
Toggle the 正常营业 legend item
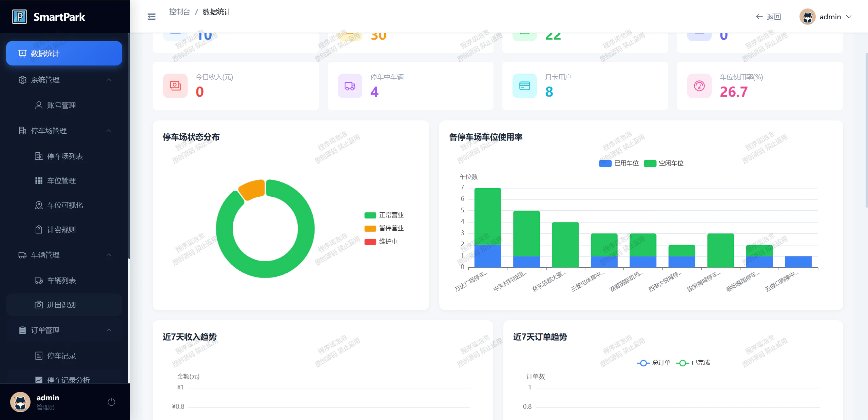[x=384, y=215]
